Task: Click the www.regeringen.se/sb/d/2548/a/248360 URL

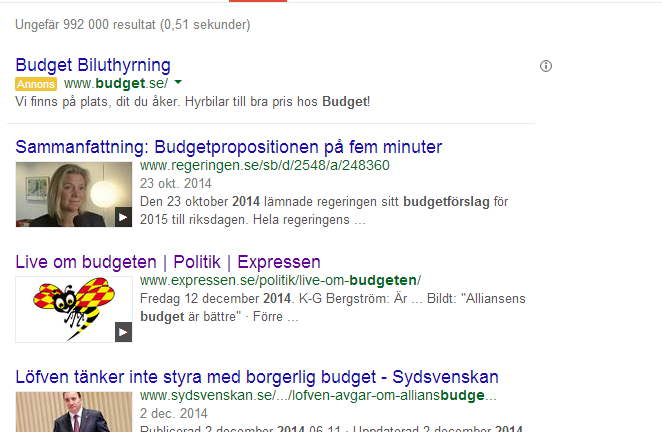Action: (x=265, y=165)
